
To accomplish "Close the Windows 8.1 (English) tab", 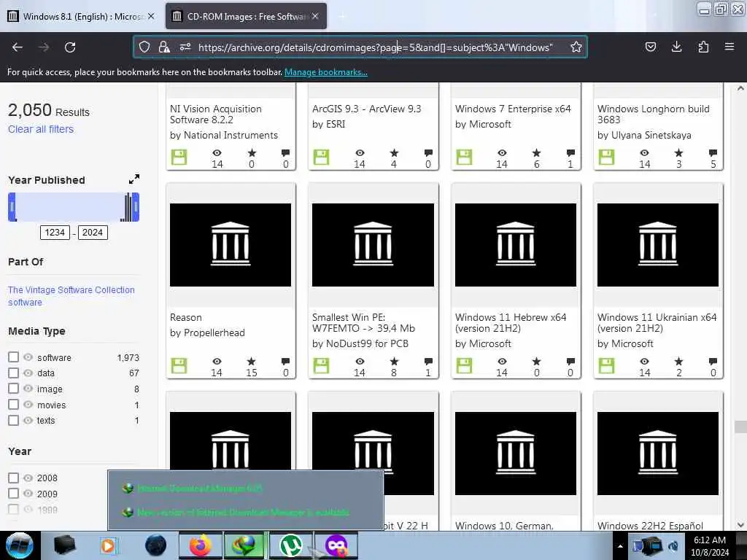I will [151, 16].
